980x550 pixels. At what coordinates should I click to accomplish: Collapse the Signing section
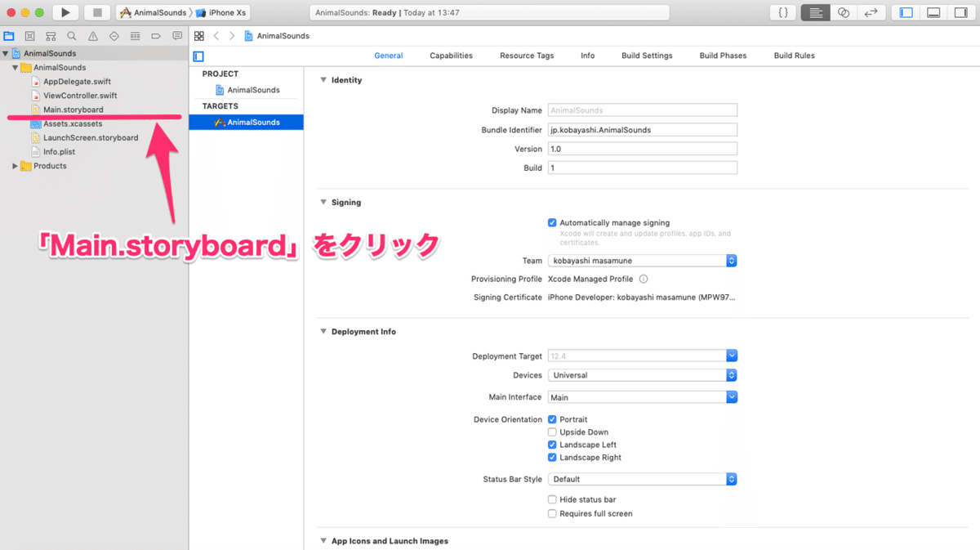pos(323,202)
